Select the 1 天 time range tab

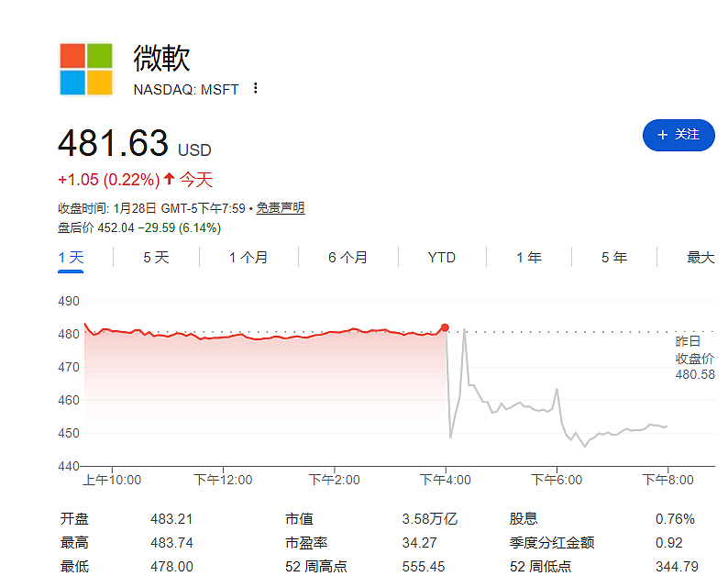71,258
